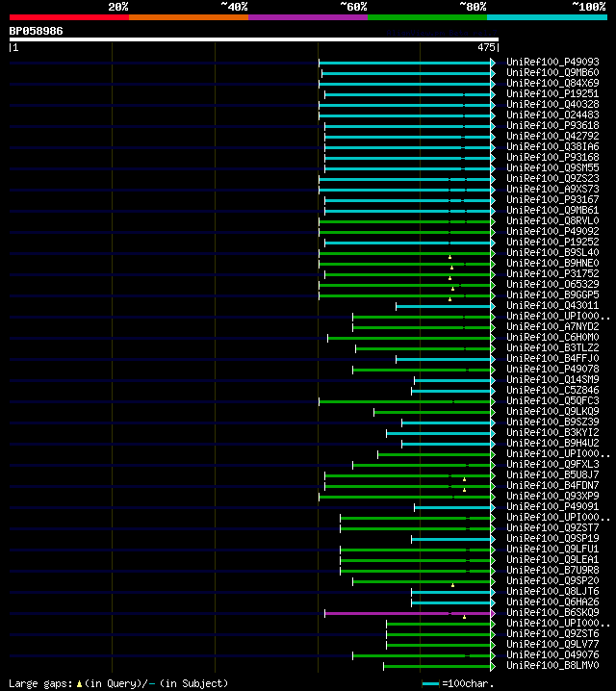
Task: Select the UniRef100_Q9MB61 label
Action: click(x=552, y=210)
